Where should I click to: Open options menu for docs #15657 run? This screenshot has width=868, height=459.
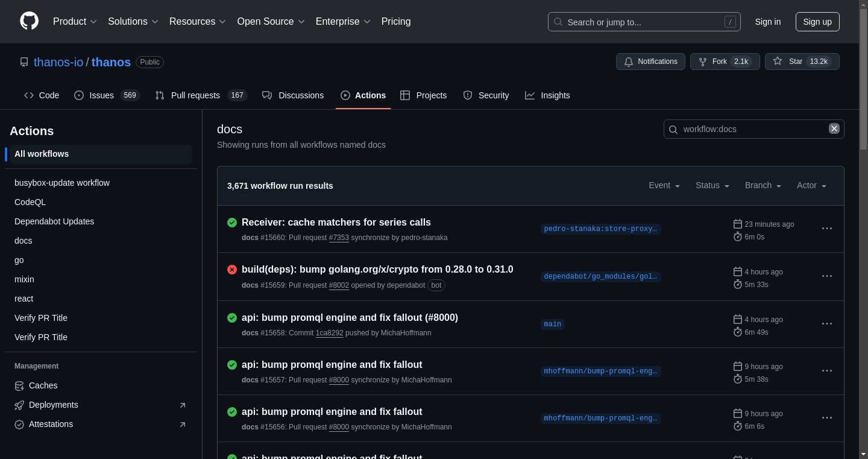pos(827,370)
